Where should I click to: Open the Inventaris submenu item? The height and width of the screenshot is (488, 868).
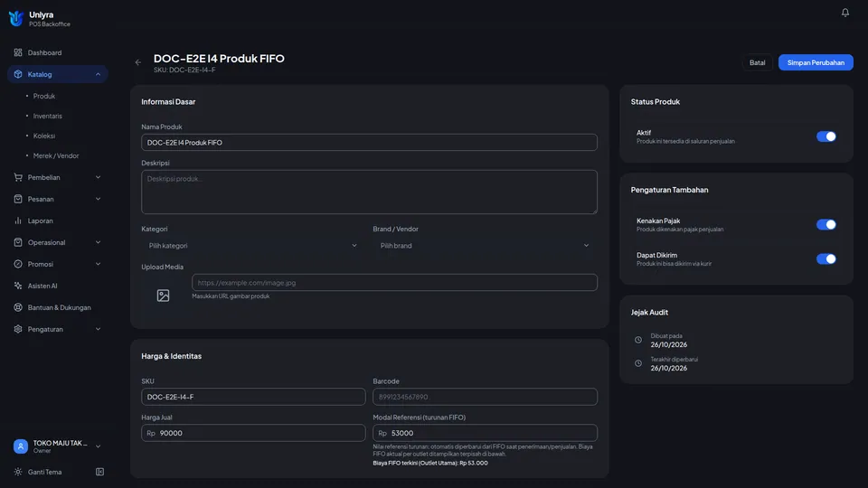click(x=48, y=117)
